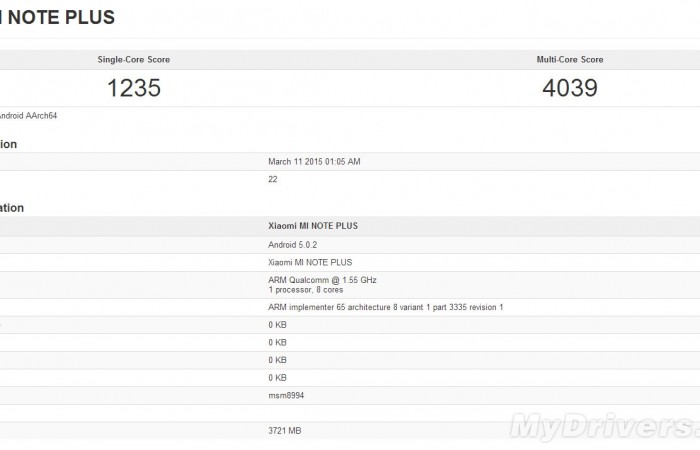Click the non-bold Xiaomi MI NOTE PLUS model row

(x=310, y=262)
